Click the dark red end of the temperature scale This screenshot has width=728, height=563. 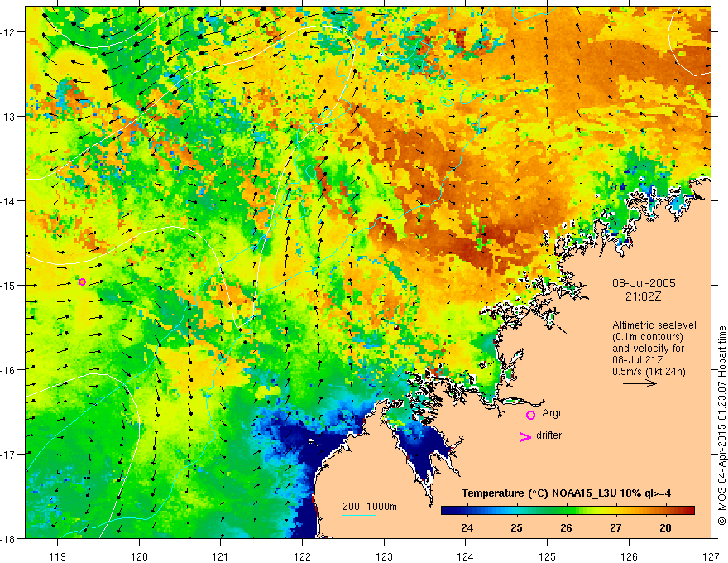coord(689,511)
